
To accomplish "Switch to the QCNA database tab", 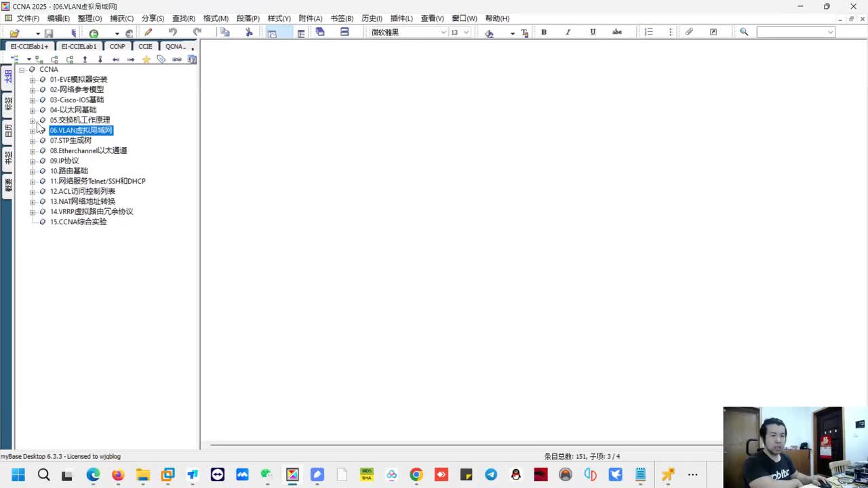I will pyautogui.click(x=176, y=47).
